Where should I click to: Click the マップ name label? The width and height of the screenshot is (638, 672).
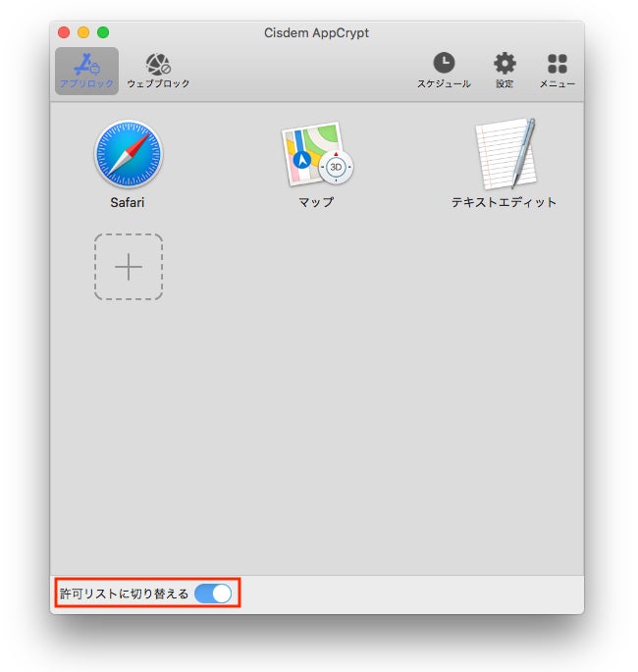pos(316,202)
